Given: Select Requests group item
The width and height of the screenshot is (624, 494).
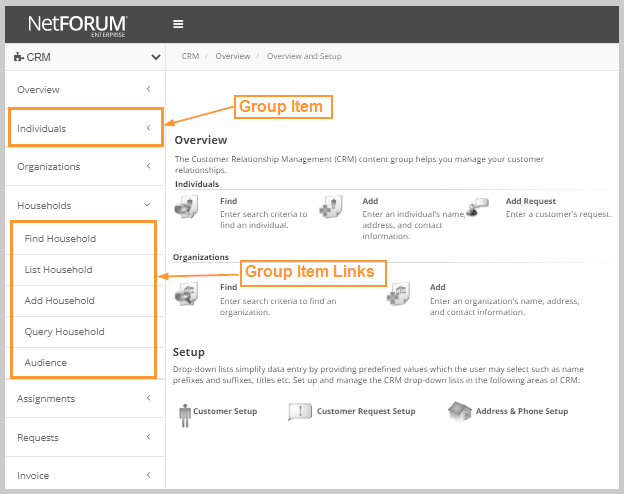Looking at the screenshot, I should pos(85,437).
